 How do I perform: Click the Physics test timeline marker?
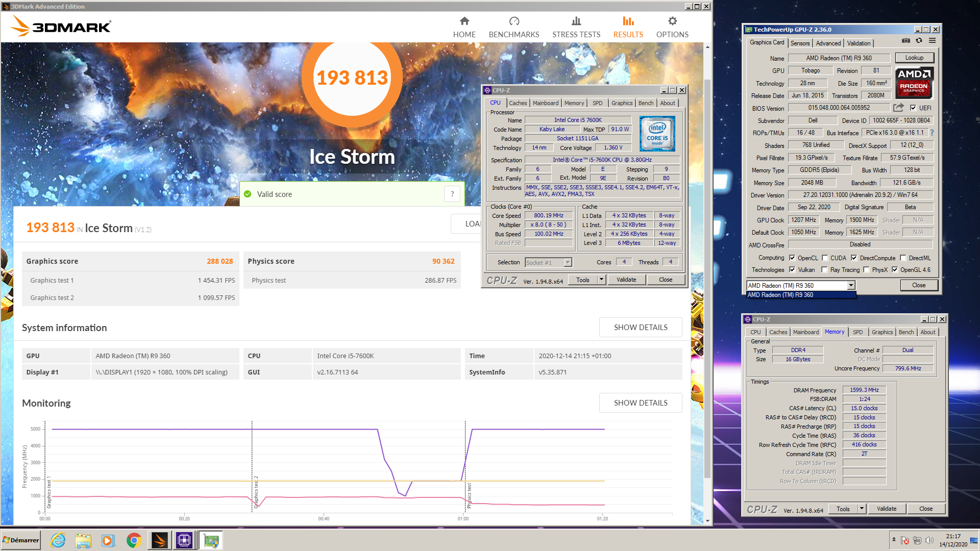pyautogui.click(x=465, y=466)
